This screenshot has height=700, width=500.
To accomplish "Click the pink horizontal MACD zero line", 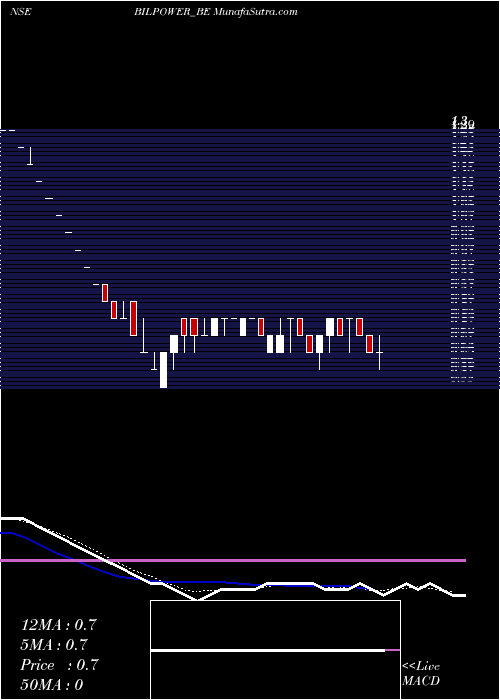I will pos(233,560).
